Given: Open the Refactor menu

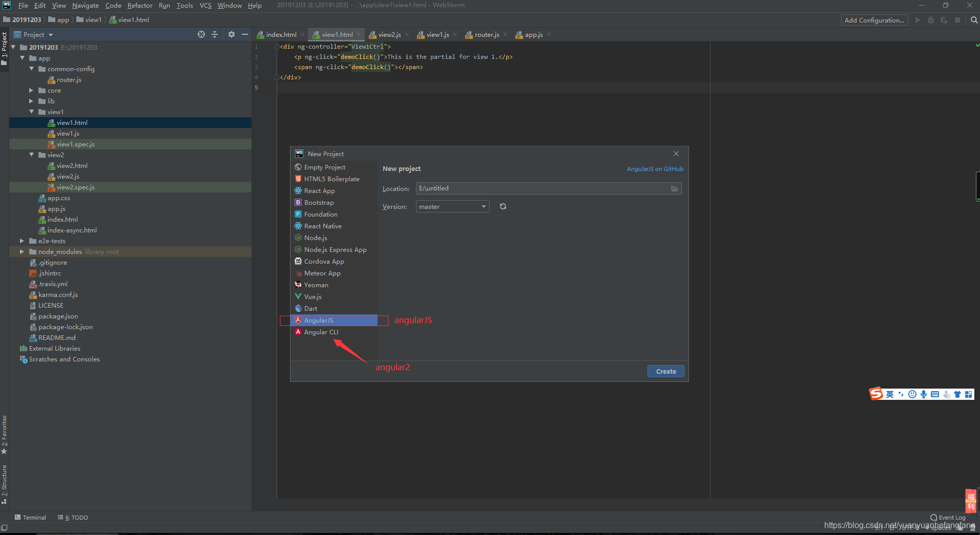Looking at the screenshot, I should tap(140, 5).
